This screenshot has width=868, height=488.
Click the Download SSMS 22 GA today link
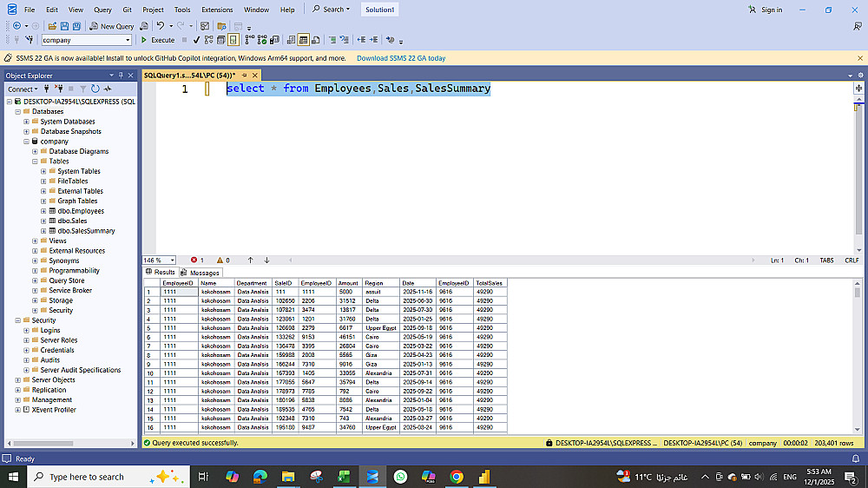[401, 58]
